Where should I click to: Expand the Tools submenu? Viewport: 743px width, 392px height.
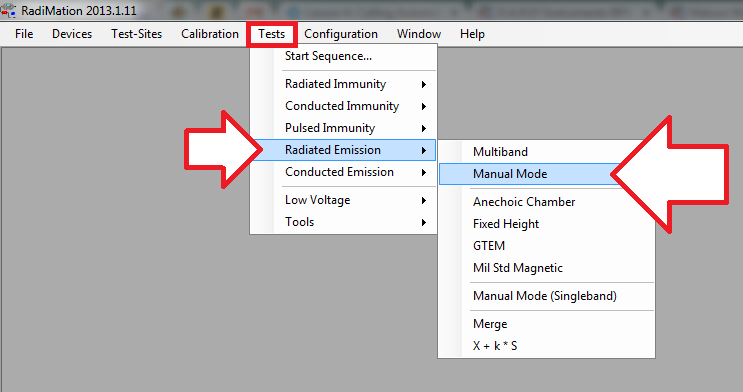pyautogui.click(x=343, y=222)
